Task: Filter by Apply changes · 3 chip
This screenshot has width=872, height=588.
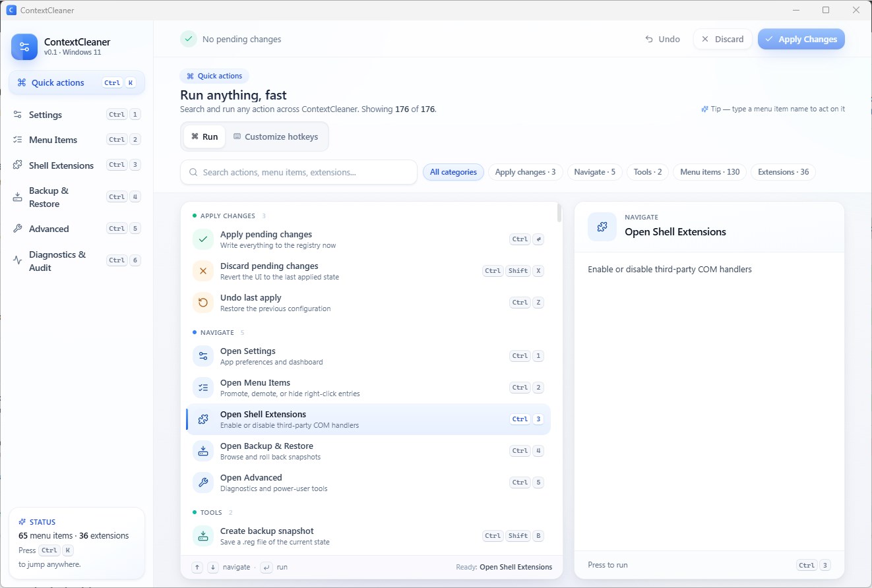Action: (525, 172)
